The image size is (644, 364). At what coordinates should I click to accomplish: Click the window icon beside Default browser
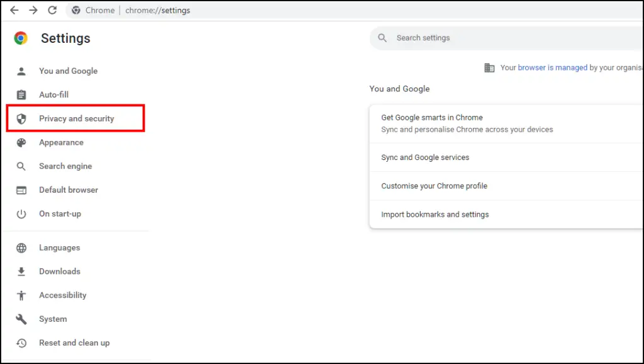(x=21, y=190)
